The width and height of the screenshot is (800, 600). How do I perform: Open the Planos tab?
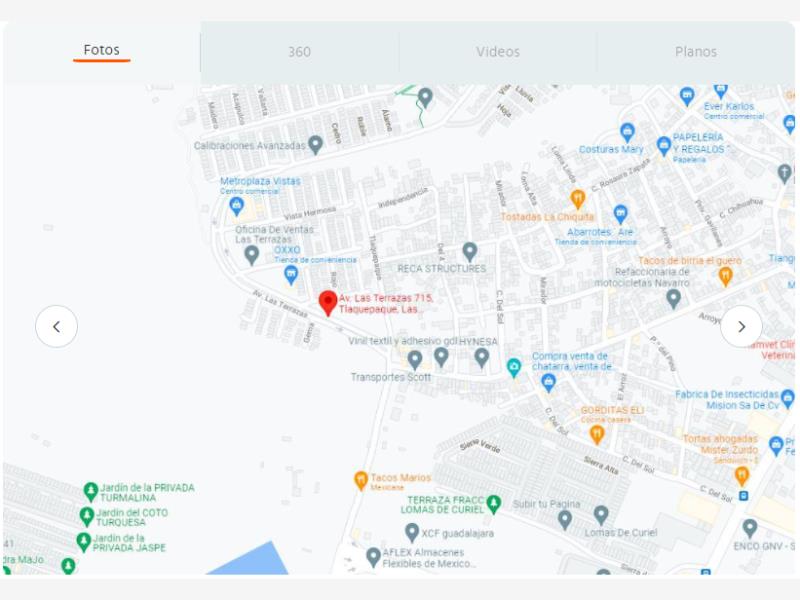(695, 52)
